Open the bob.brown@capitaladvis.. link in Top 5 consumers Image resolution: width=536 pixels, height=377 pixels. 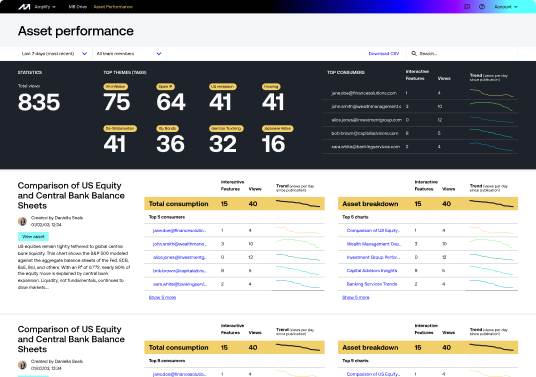coord(179,271)
